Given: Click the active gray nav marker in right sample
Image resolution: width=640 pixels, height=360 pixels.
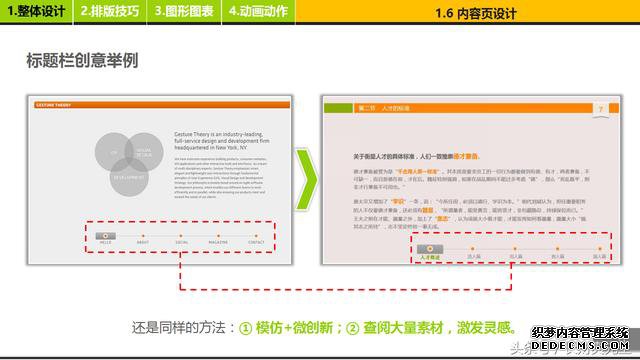Looking at the screenshot, I should (430, 249).
